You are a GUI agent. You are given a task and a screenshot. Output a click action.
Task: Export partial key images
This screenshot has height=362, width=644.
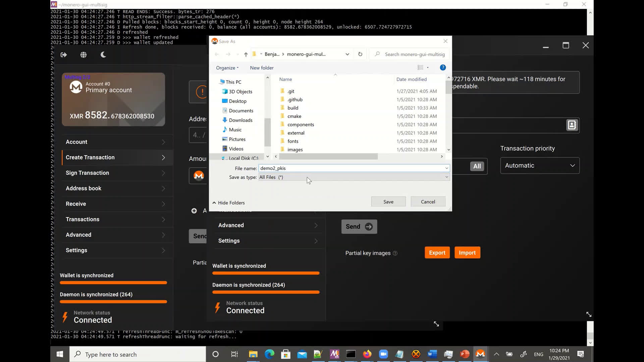437,252
